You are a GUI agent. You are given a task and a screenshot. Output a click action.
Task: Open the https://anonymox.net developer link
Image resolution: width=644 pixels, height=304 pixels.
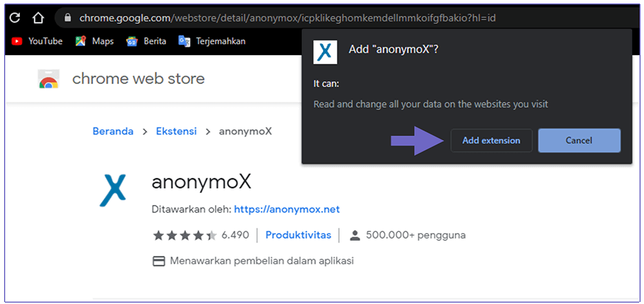[287, 210]
